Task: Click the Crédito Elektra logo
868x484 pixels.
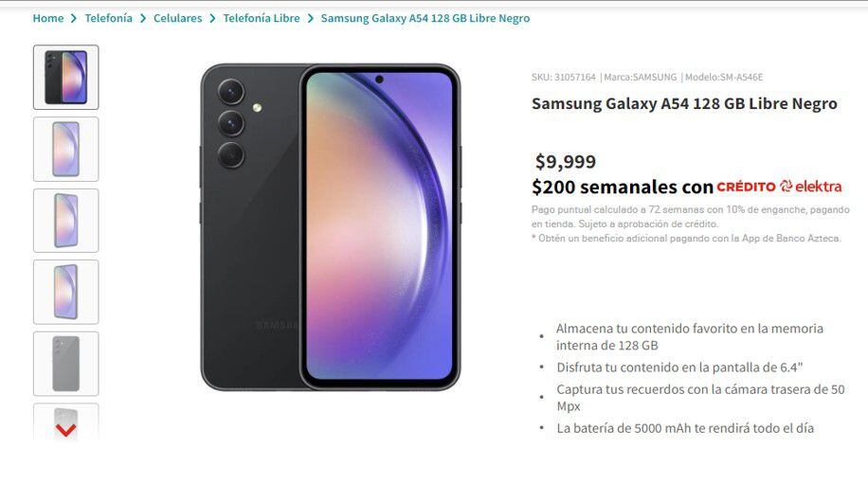Action: pyautogui.click(x=779, y=187)
